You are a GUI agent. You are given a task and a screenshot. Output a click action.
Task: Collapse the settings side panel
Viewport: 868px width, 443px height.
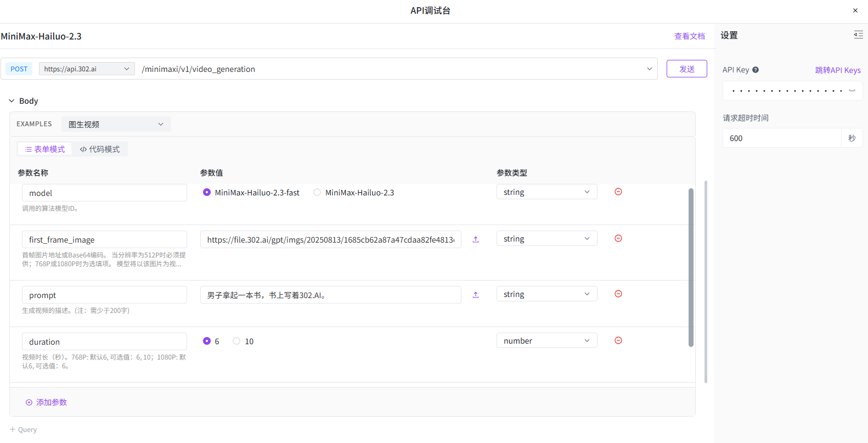(x=858, y=35)
